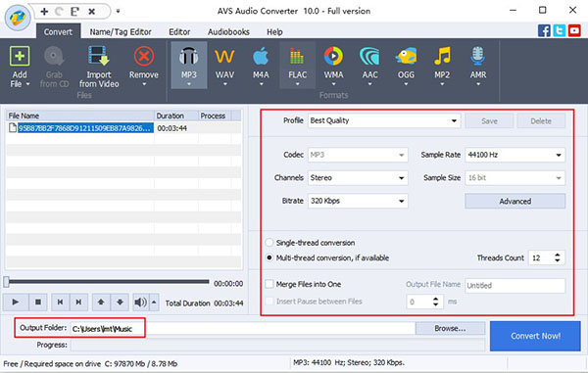Click the Process column header
This screenshot has height=373, width=588.
click(215, 116)
